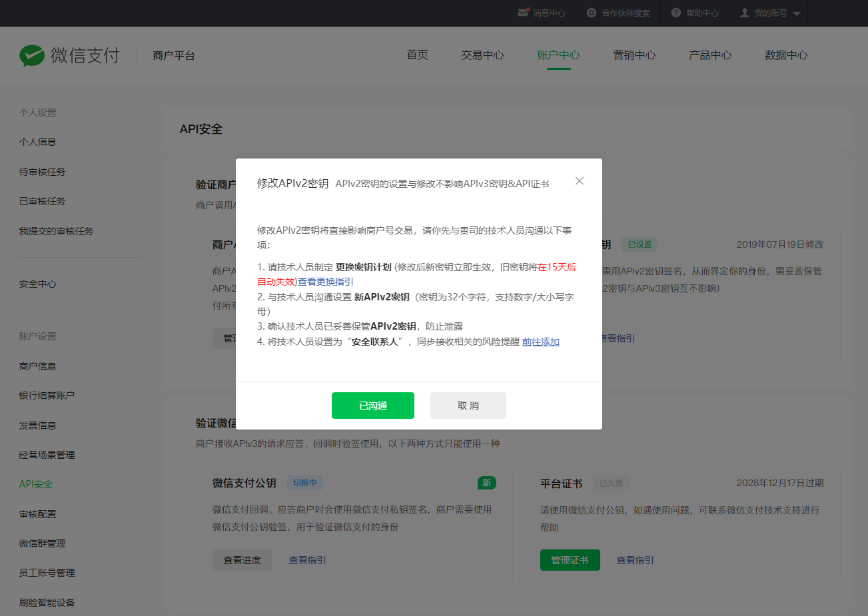This screenshot has height=616, width=868.
Task: Open 合作伙伴搜索 in the top bar
Action: 626,13
